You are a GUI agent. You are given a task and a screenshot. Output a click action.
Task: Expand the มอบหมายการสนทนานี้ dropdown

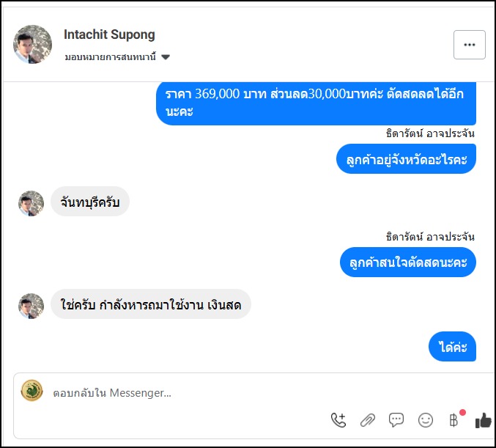click(x=116, y=57)
